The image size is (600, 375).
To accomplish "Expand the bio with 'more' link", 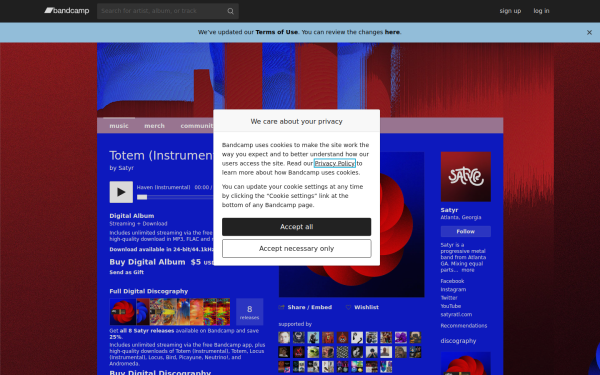I will [x=468, y=270].
